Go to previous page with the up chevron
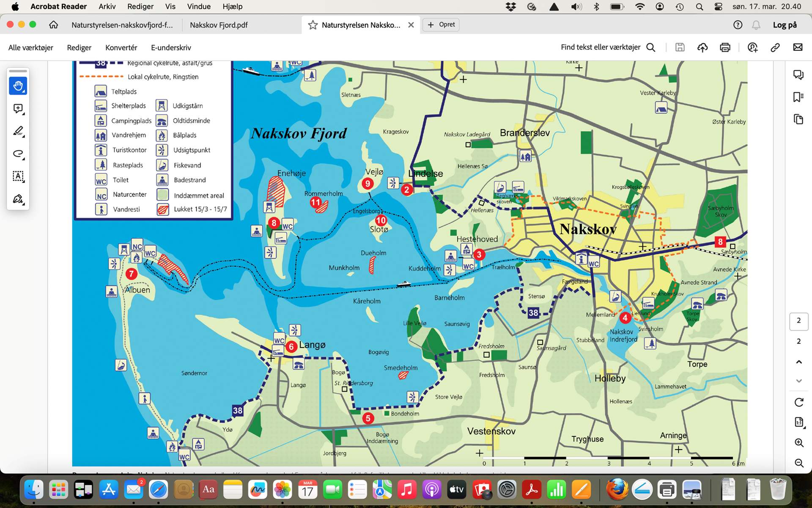This screenshot has width=812, height=508. (x=798, y=362)
